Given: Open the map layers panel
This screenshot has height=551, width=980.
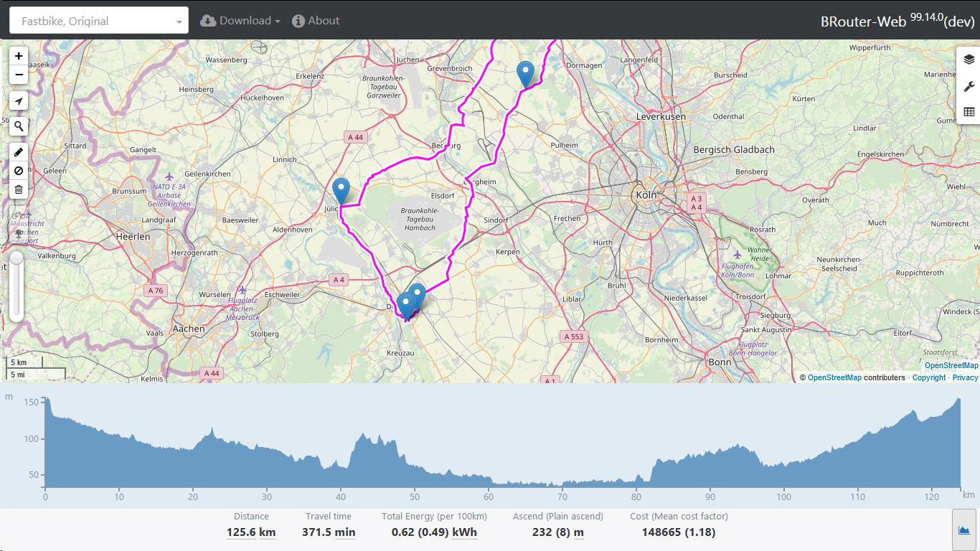Looking at the screenshot, I should point(969,60).
